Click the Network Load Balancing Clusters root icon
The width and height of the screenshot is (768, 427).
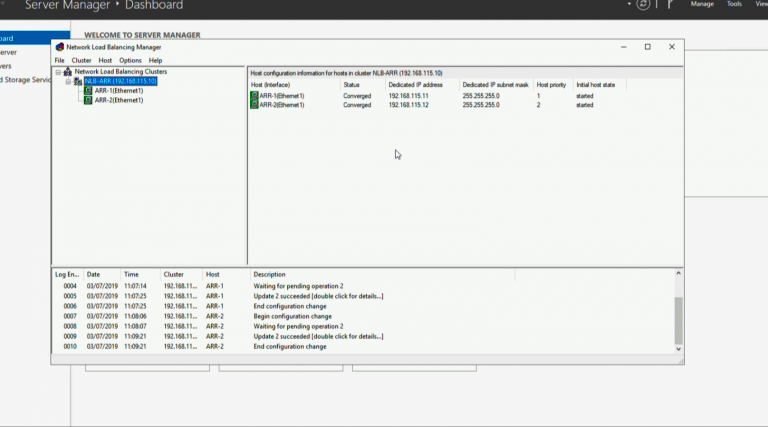tap(68, 71)
